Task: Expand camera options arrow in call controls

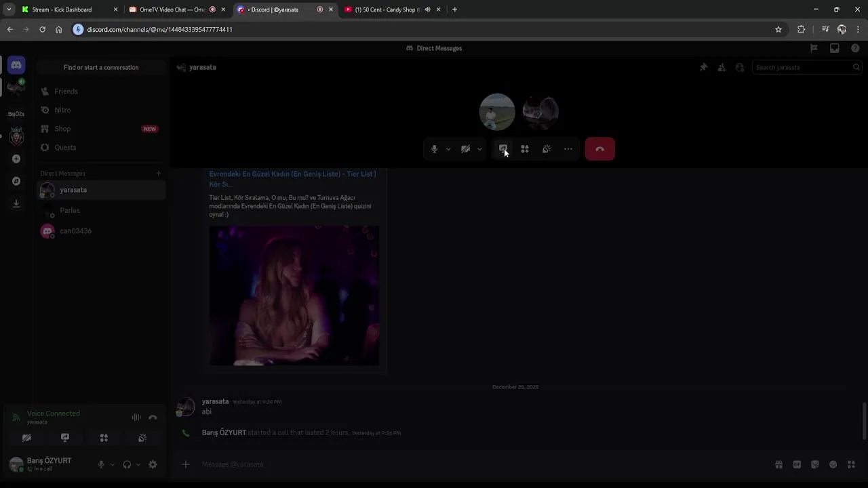Action: pos(479,149)
